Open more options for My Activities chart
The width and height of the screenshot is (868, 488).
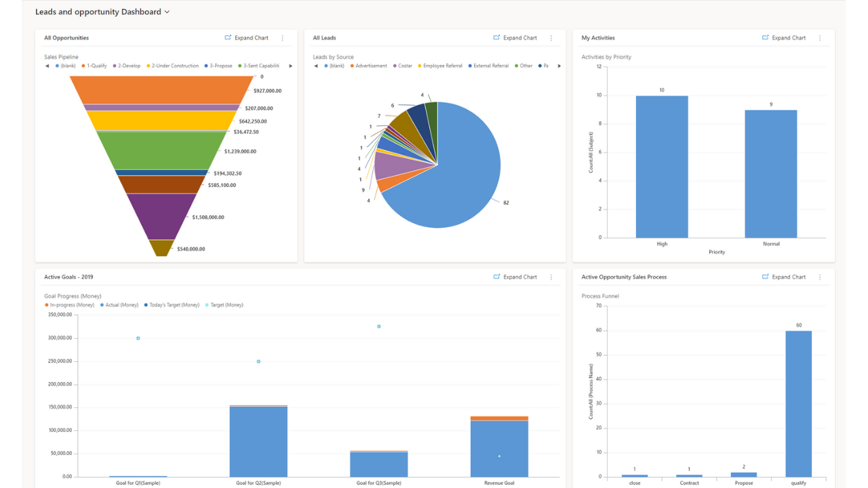point(820,38)
